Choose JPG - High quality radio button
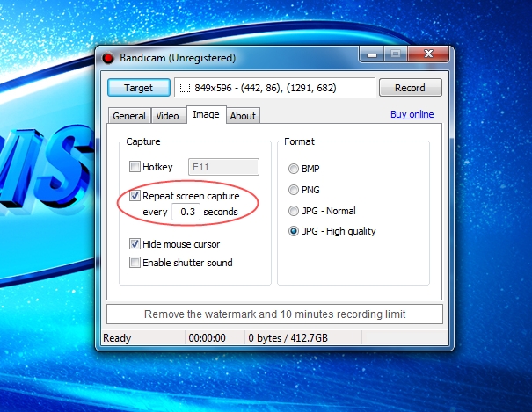 click(294, 231)
